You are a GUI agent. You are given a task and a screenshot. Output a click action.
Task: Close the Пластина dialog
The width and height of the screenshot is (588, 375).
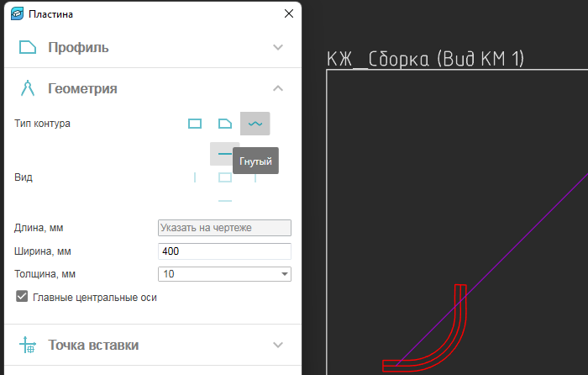coord(289,14)
